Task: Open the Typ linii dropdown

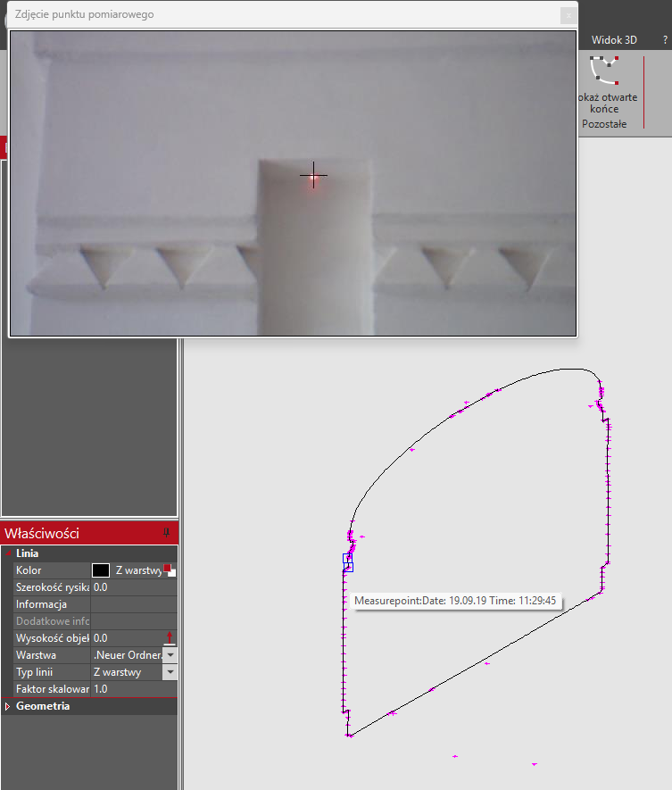Action: click(x=170, y=671)
